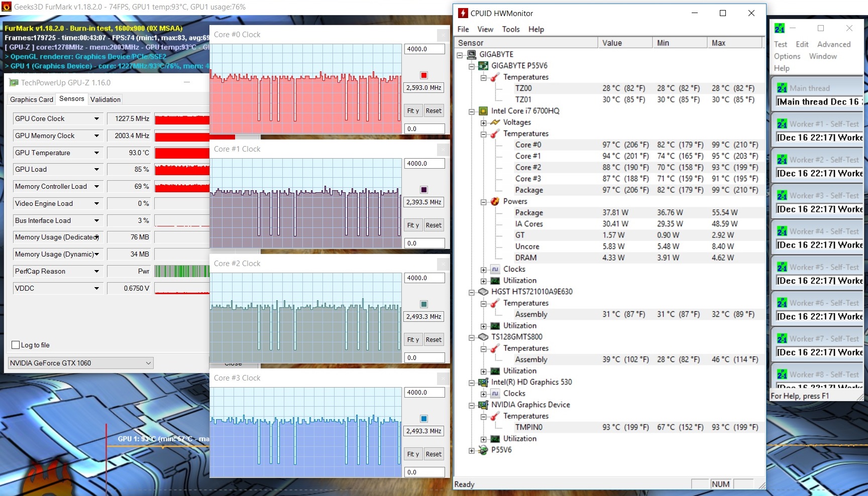This screenshot has width=868, height=496.
Task: Collapse the GIGABYTE root node in HWMonitor
Action: (459, 55)
